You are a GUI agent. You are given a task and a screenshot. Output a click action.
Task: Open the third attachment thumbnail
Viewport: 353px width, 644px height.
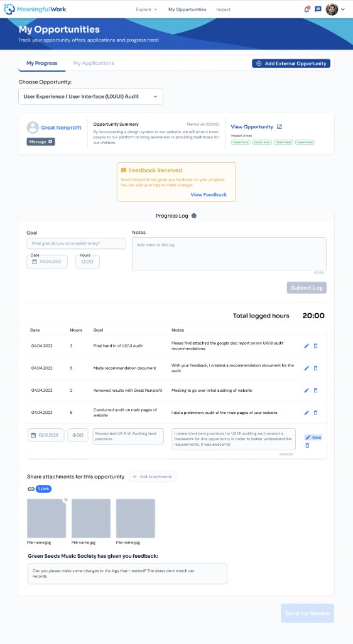tap(136, 518)
